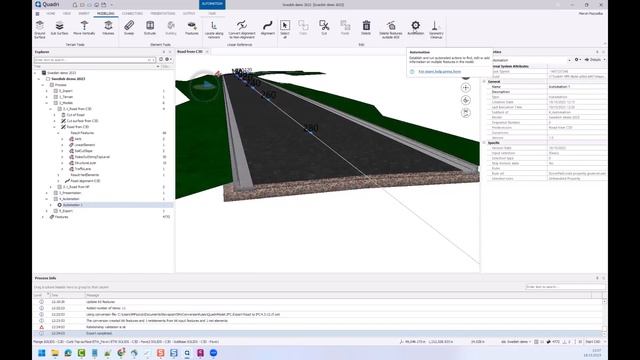Switch to the VIEW ribbon tab
This screenshot has height=360, width=640.
point(67,13)
